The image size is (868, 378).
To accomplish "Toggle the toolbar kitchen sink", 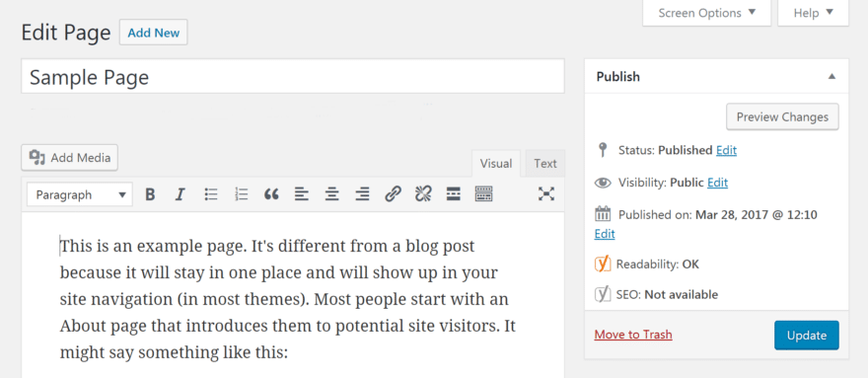I will click(484, 194).
